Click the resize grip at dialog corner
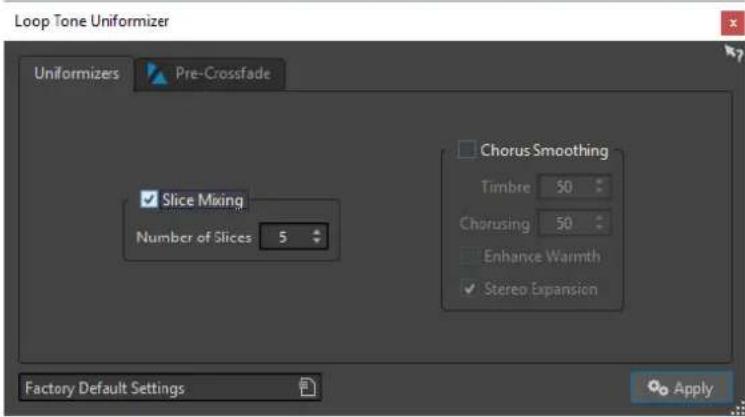This screenshot has height=417, width=745. coord(738,409)
